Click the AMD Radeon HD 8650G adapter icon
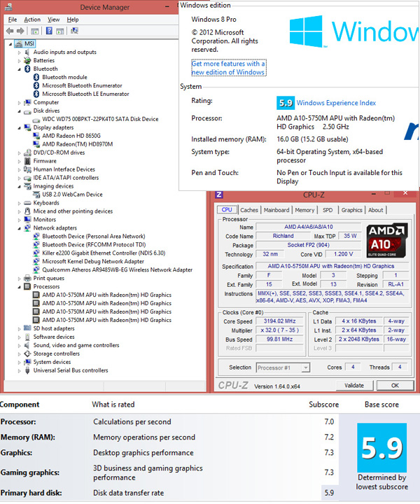The image size is (420, 504). [36, 136]
